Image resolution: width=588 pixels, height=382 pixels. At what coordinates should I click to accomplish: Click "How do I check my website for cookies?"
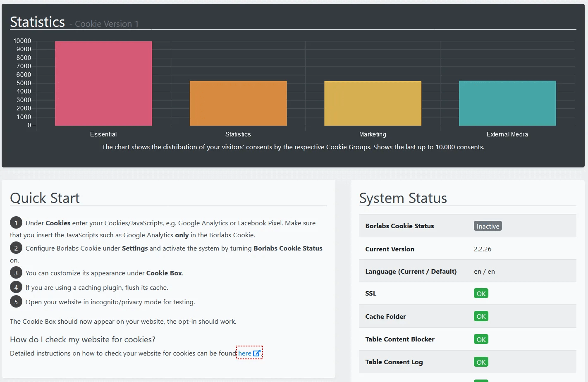83,339
